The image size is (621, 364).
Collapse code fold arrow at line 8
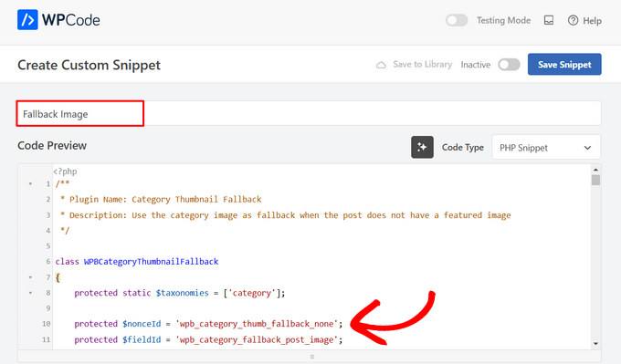(x=30, y=293)
